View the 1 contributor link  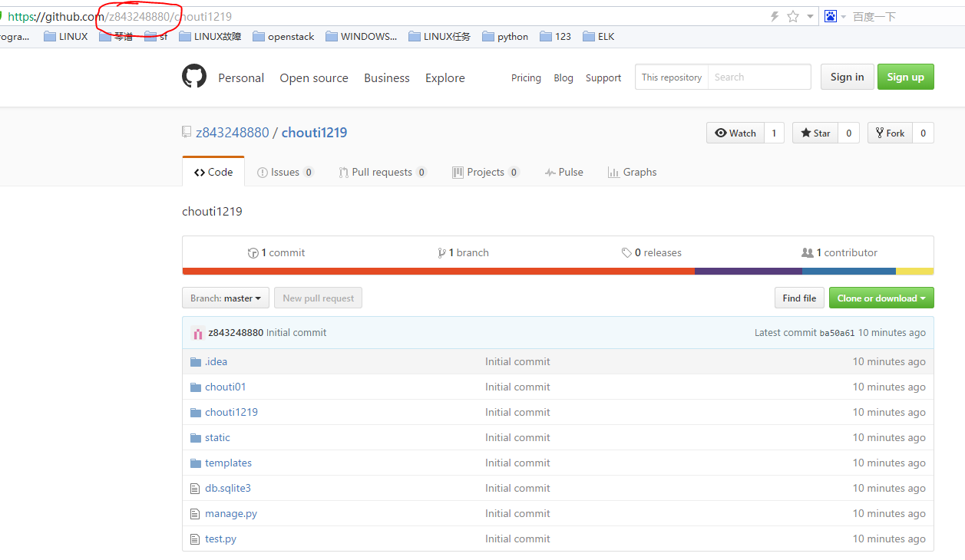click(x=839, y=252)
